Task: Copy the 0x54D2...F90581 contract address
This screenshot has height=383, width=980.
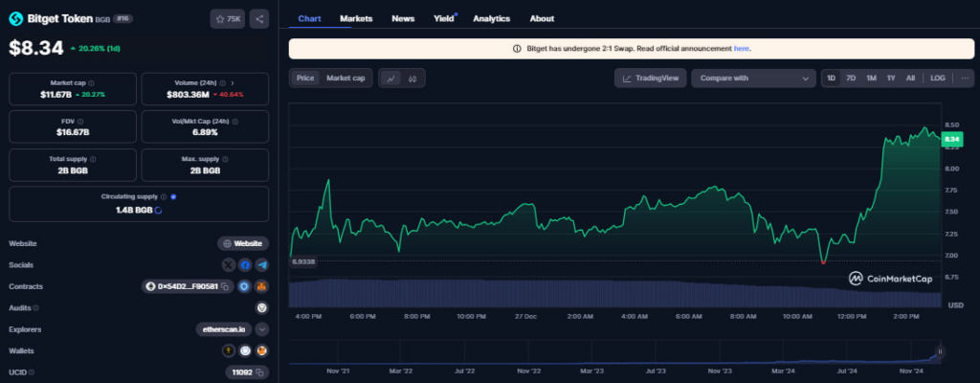Action: 225,286
